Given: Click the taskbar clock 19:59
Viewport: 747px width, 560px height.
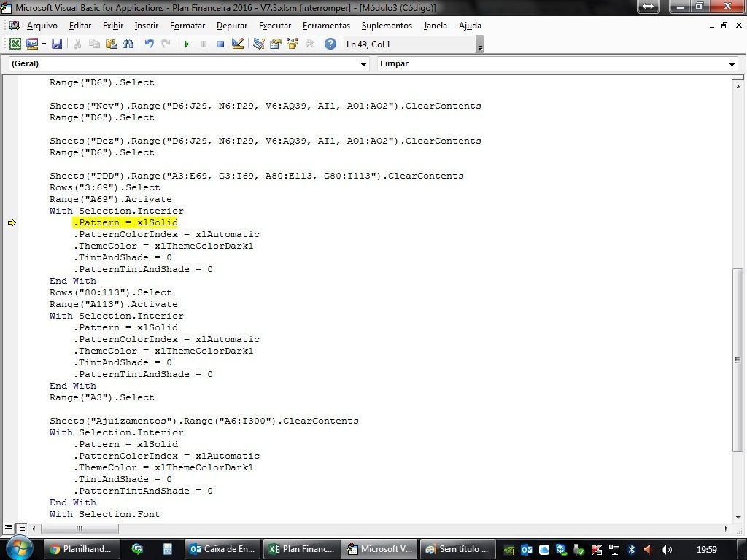Looking at the screenshot, I should (706, 550).
